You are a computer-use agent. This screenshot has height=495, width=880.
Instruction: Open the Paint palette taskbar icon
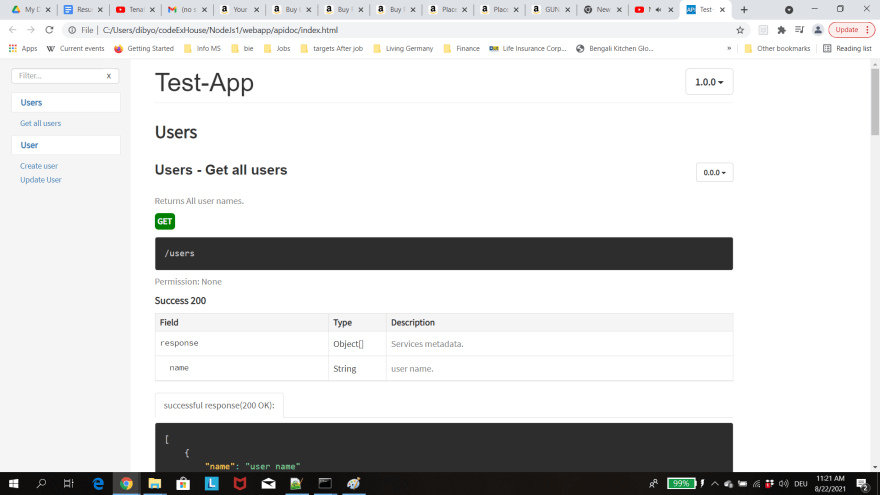point(354,483)
